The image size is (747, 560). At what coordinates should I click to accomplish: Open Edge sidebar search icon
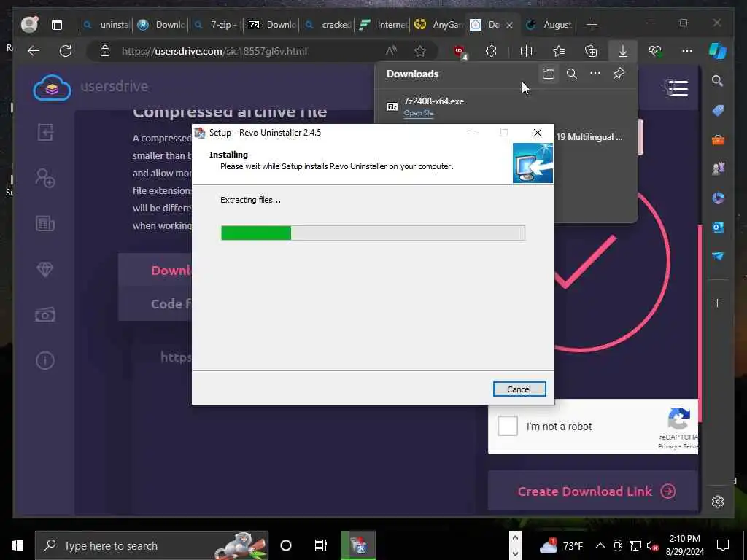[718, 81]
